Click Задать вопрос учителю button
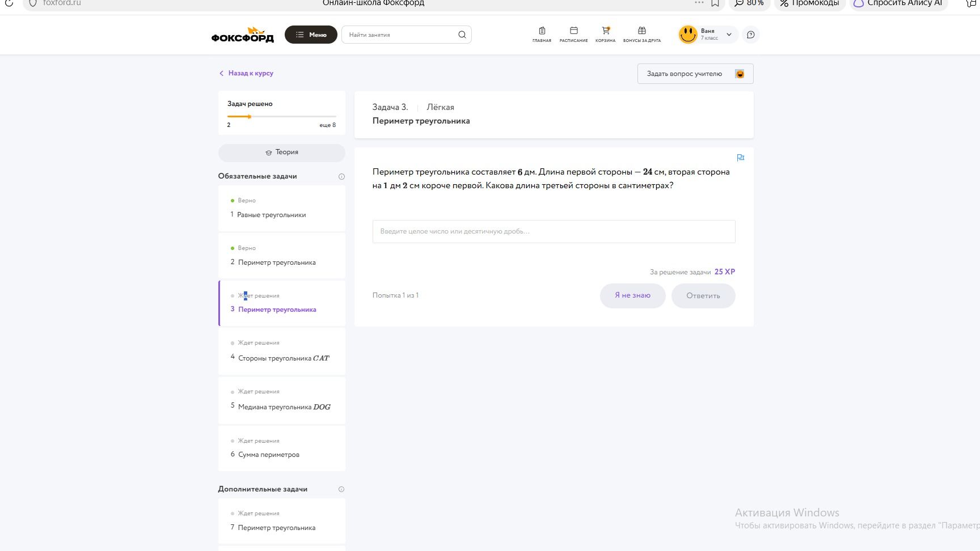The image size is (980, 551). point(695,74)
